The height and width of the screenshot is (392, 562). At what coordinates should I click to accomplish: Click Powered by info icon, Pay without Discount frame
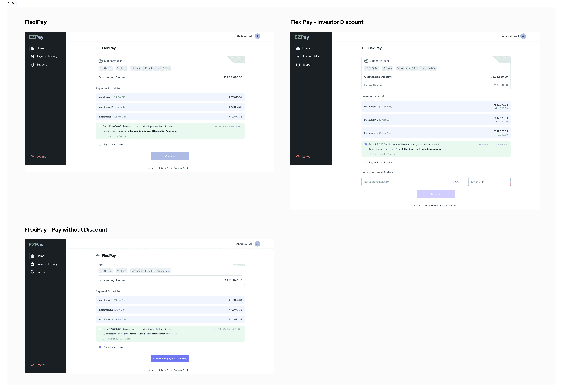click(104, 339)
